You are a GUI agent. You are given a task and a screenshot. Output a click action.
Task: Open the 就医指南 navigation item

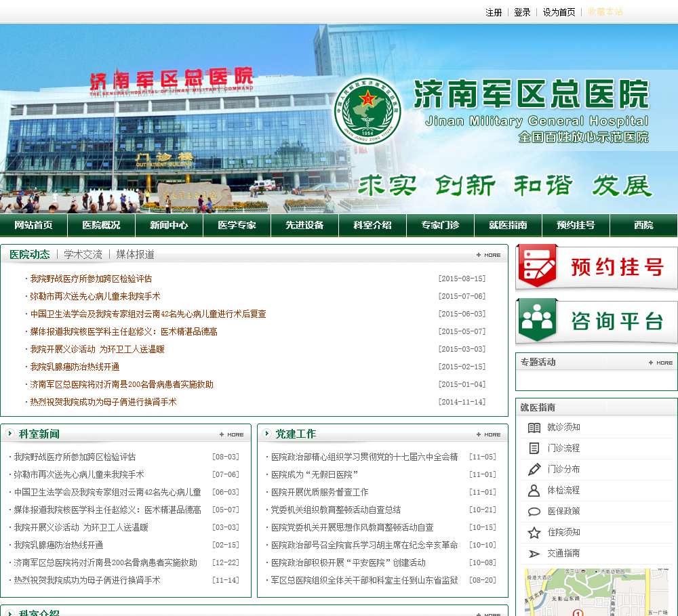508,225
